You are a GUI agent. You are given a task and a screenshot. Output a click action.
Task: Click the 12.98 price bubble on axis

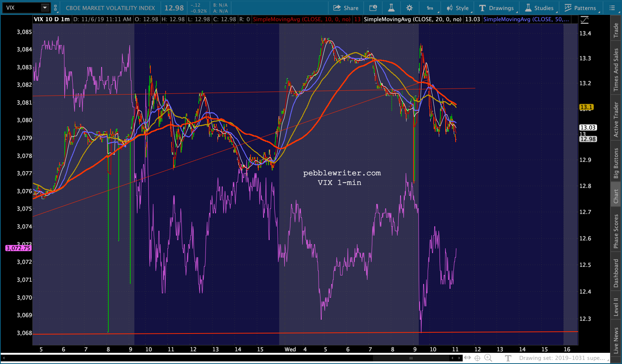(588, 139)
